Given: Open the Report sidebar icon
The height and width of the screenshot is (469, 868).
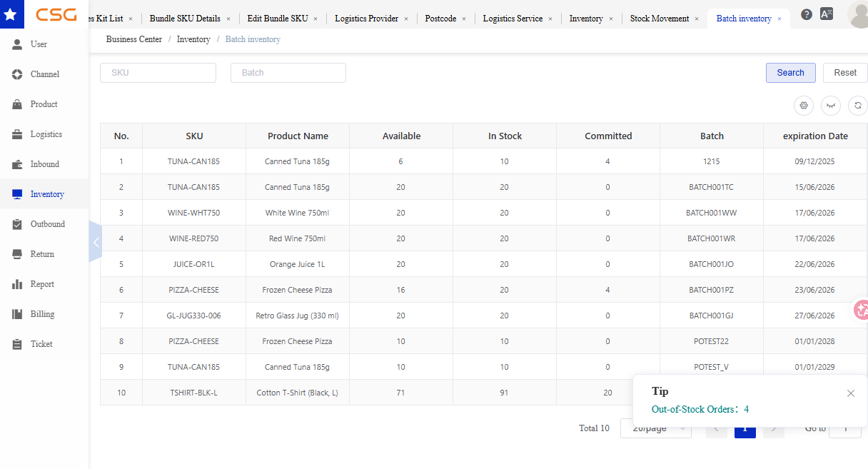Looking at the screenshot, I should point(17,284).
